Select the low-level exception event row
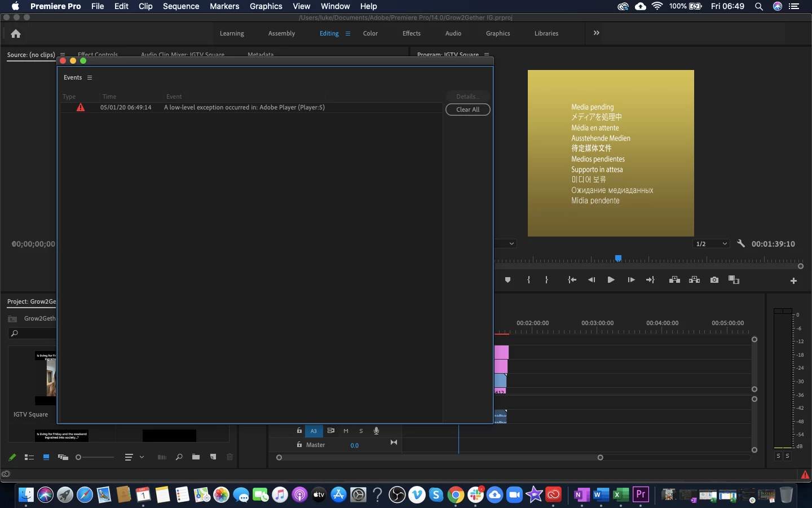The width and height of the screenshot is (812, 508). [251, 107]
